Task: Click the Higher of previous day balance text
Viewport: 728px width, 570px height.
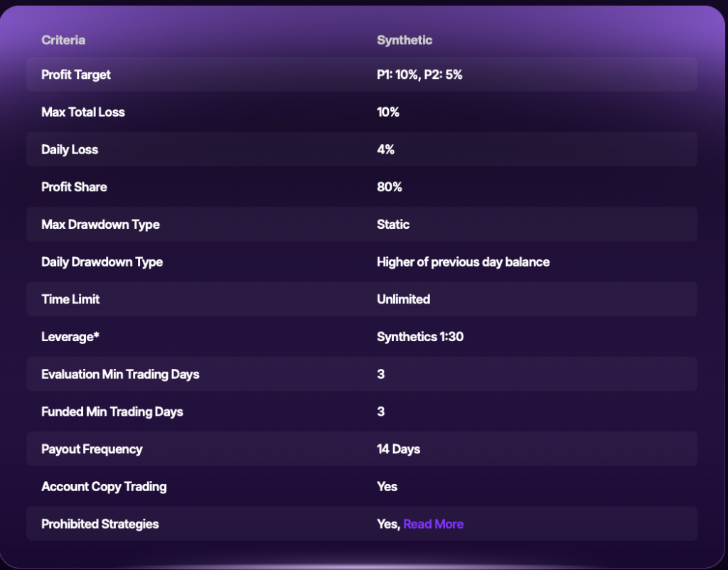Action: click(463, 262)
